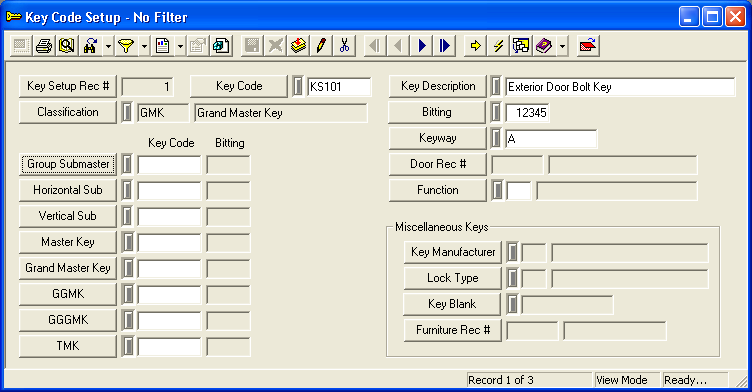Click the copy documents icon in the toolbar

tap(221, 46)
